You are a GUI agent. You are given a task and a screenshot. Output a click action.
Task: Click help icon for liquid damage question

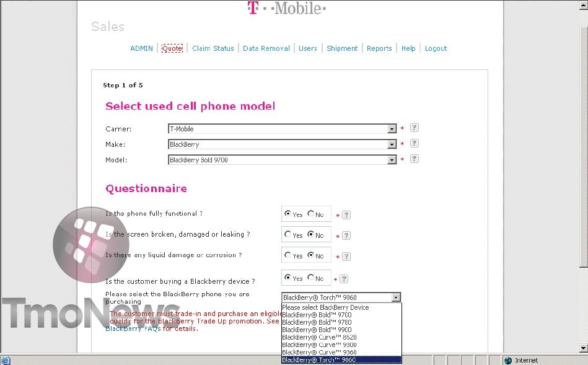(x=346, y=257)
